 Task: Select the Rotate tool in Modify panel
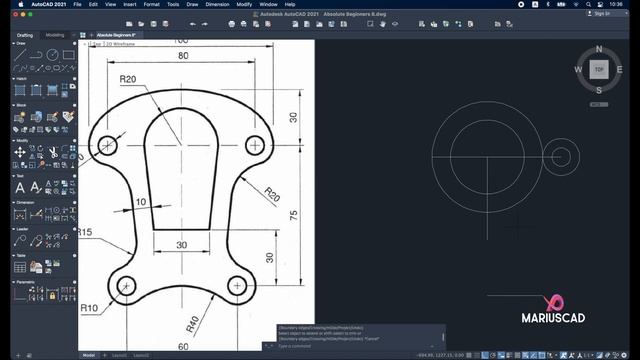coord(40,149)
